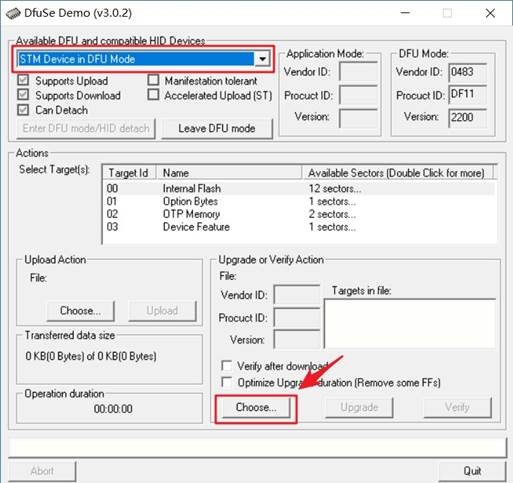The image size is (513, 483).
Task: Enable Accelerated Upload (ST) checkbox
Action: [153, 95]
